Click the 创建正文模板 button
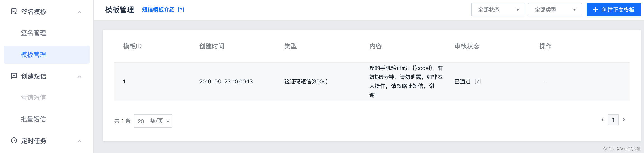644x153 pixels. 614,10
